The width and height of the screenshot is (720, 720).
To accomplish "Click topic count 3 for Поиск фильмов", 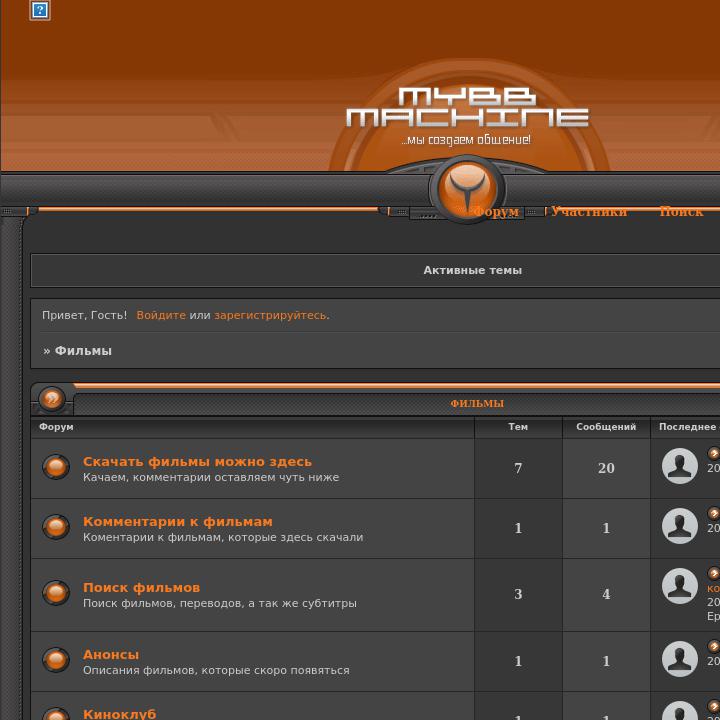I will click(x=518, y=594).
